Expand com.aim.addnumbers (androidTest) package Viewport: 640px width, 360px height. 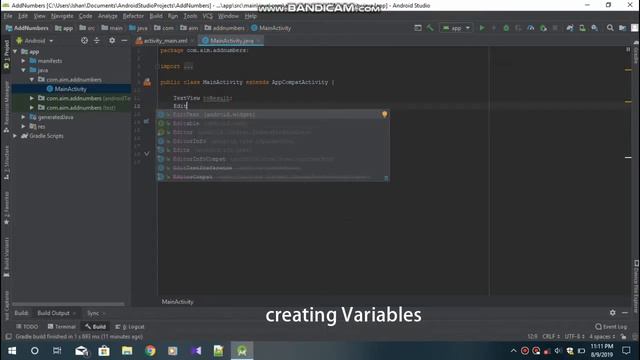tap(32, 98)
